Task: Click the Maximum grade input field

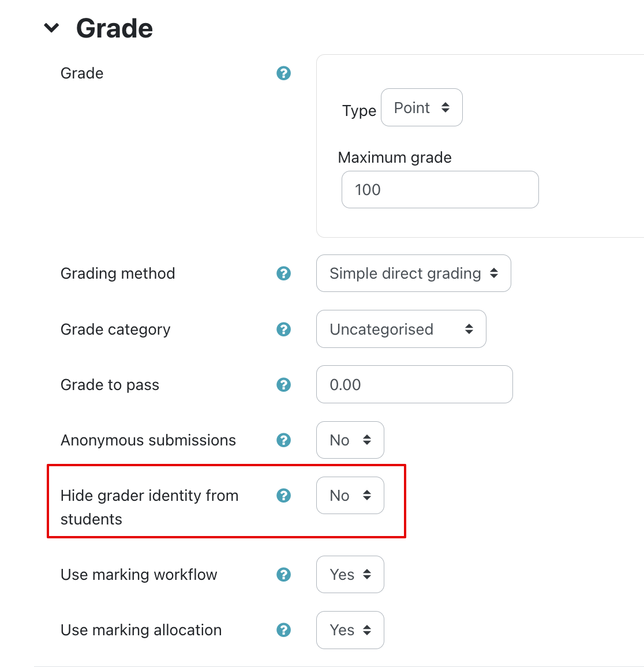Action: [x=440, y=190]
